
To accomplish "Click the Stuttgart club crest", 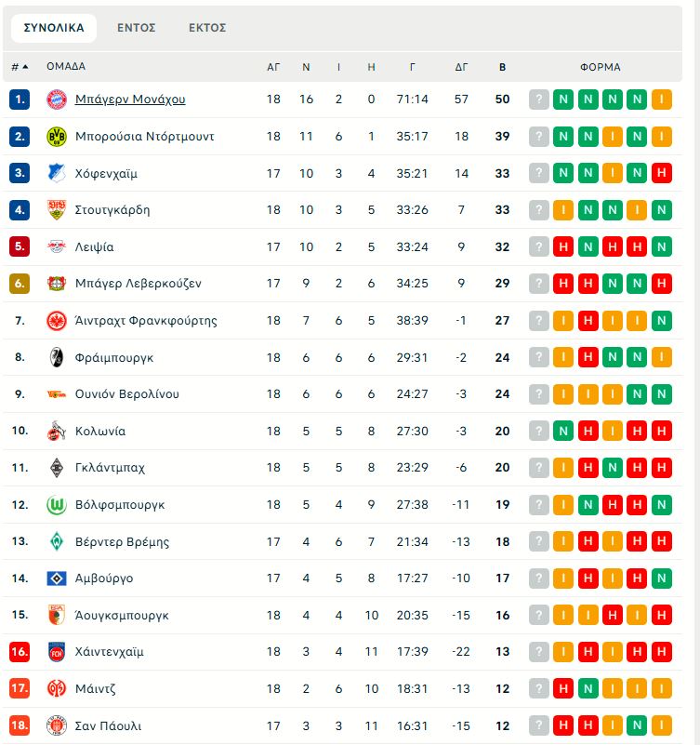I will click(57, 210).
